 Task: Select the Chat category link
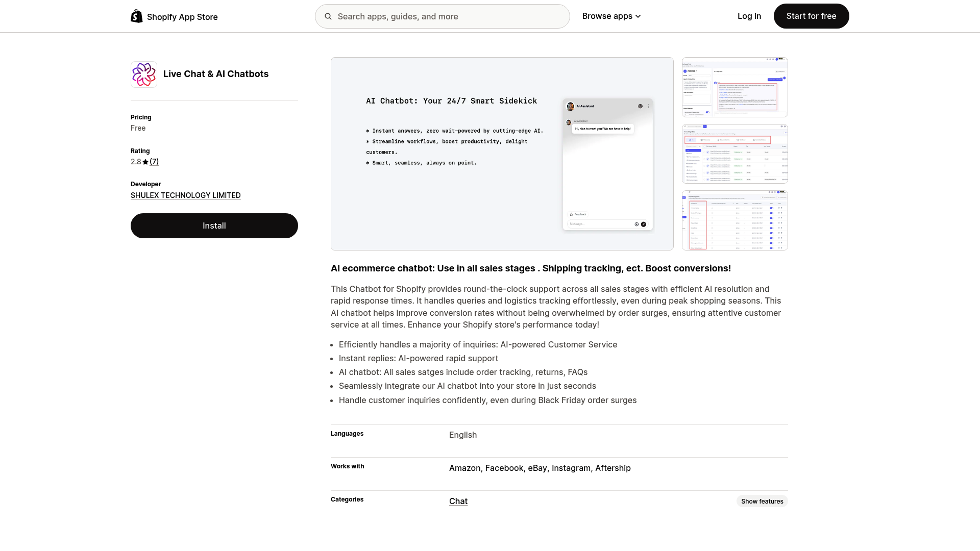(458, 501)
